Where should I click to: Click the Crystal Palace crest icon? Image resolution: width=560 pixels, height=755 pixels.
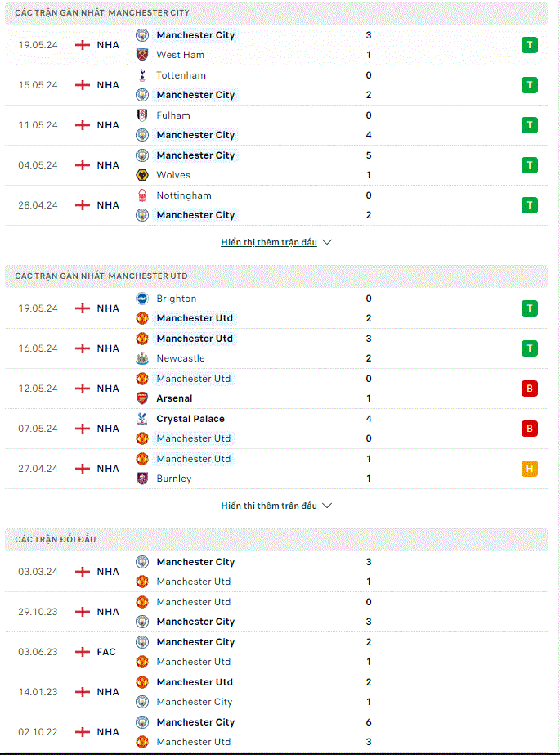coord(142,419)
